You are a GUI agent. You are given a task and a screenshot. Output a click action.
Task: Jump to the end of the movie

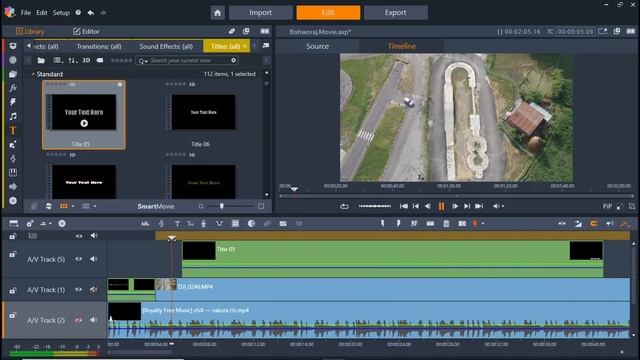[x=479, y=206]
